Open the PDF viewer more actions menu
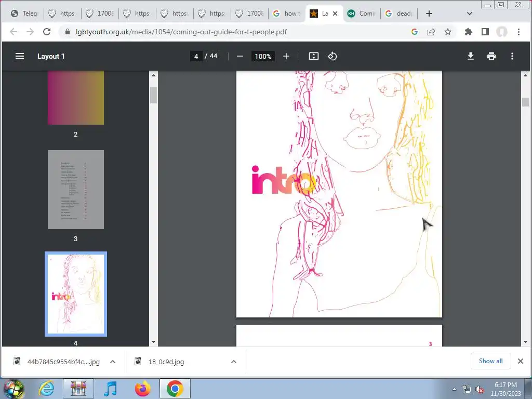The width and height of the screenshot is (532, 399). 512,56
